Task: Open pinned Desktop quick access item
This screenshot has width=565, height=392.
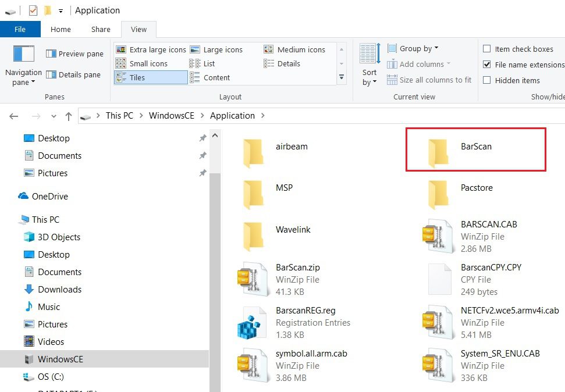Action: click(47, 138)
